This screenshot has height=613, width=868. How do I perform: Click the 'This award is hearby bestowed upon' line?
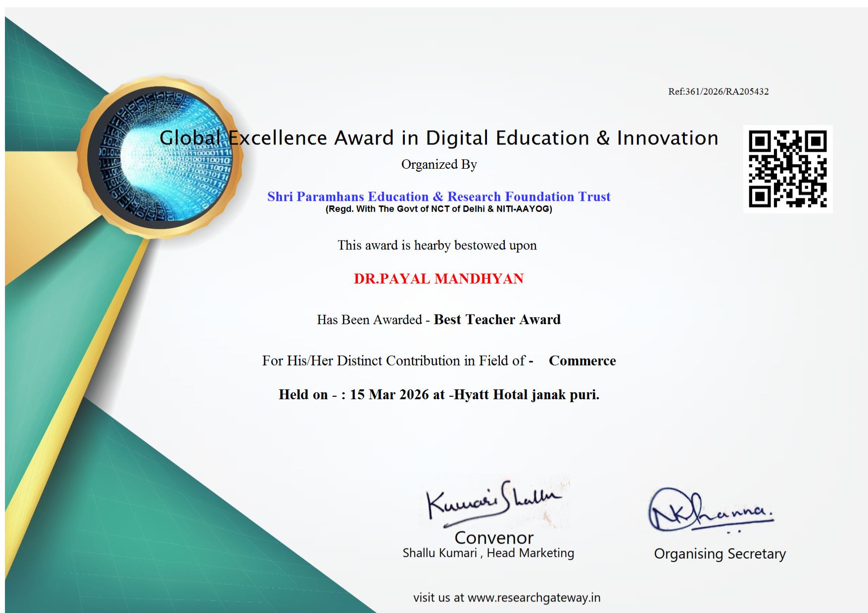click(437, 245)
